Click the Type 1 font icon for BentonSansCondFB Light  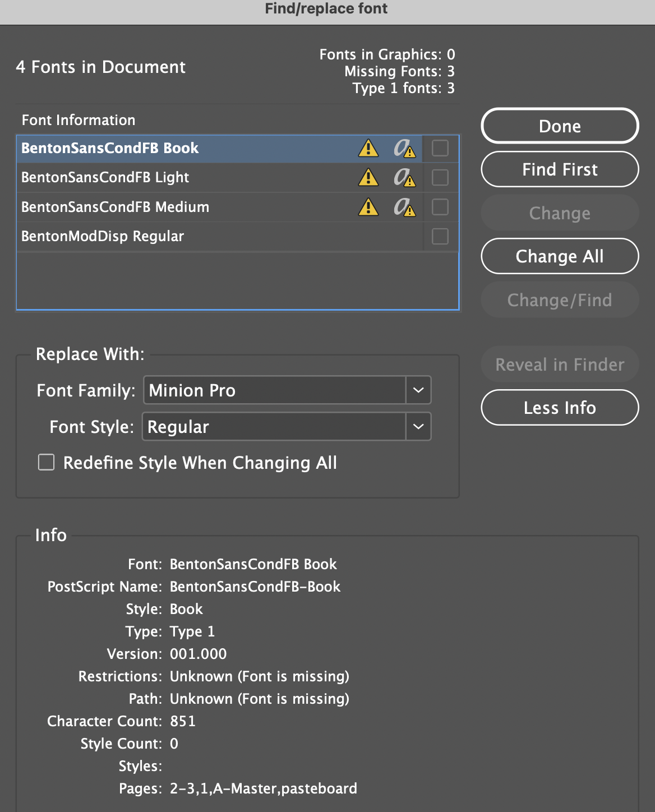(x=405, y=178)
